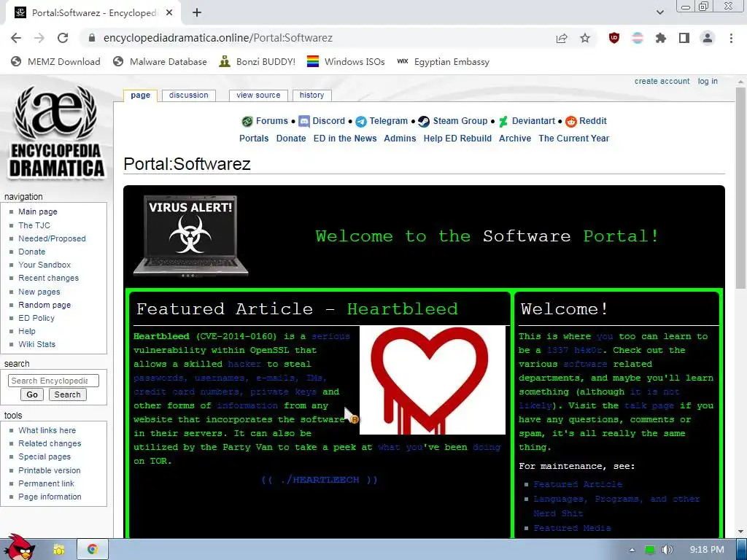This screenshot has width=747, height=560.
Task: Click the Telegram link icon
Action: (361, 122)
